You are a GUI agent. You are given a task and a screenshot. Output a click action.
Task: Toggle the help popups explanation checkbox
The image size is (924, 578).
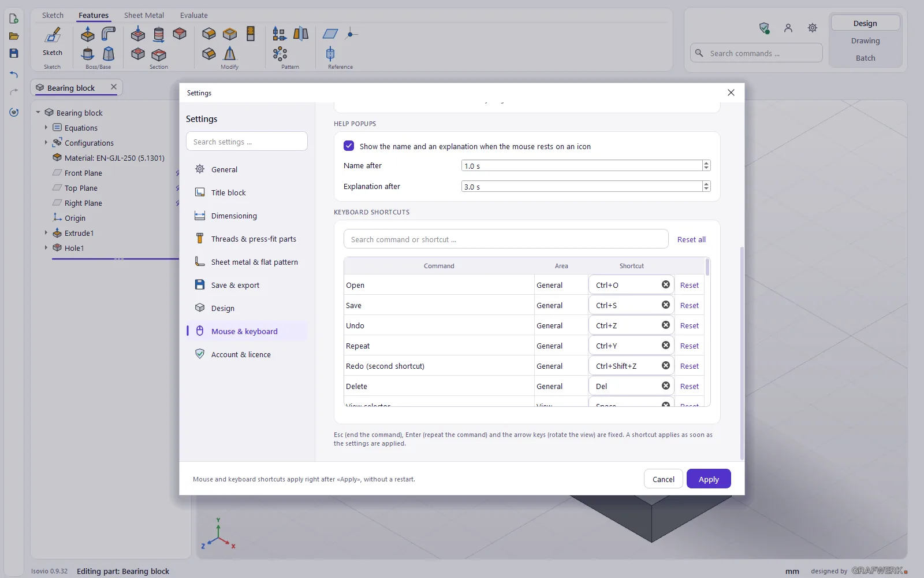pos(349,146)
